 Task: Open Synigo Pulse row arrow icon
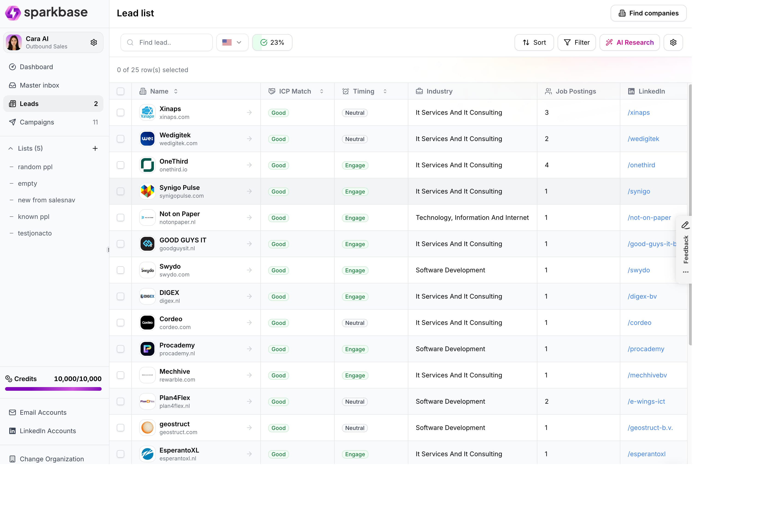click(x=249, y=191)
